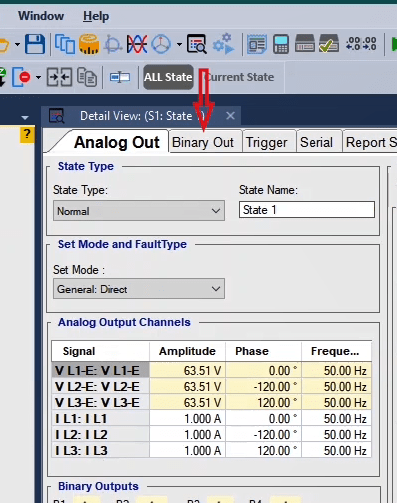This screenshot has height=503, width=397.
Task: Click the detail view magnifier icon
Action: tap(197, 44)
